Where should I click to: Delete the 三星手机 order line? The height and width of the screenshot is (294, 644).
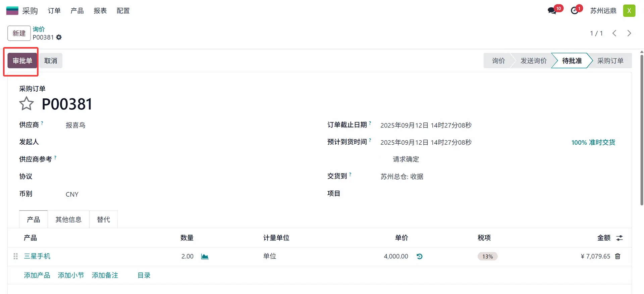tap(618, 256)
